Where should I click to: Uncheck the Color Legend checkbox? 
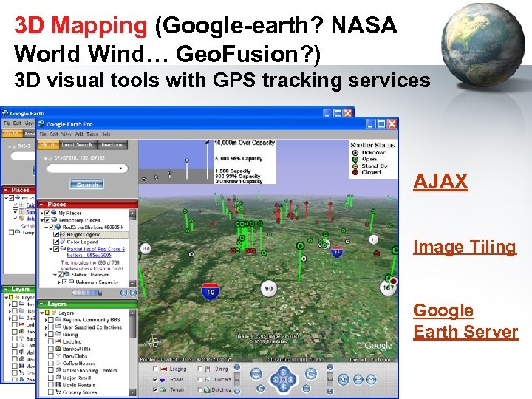tap(56, 242)
